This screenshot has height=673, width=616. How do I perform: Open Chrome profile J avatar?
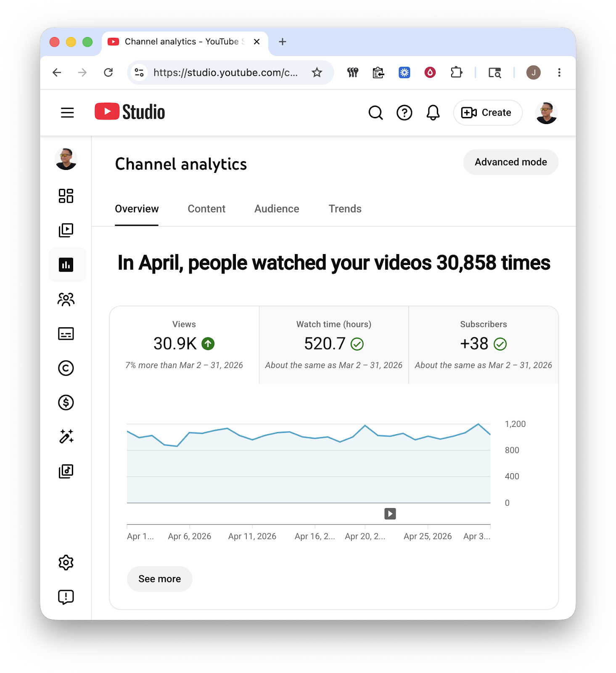(x=533, y=72)
